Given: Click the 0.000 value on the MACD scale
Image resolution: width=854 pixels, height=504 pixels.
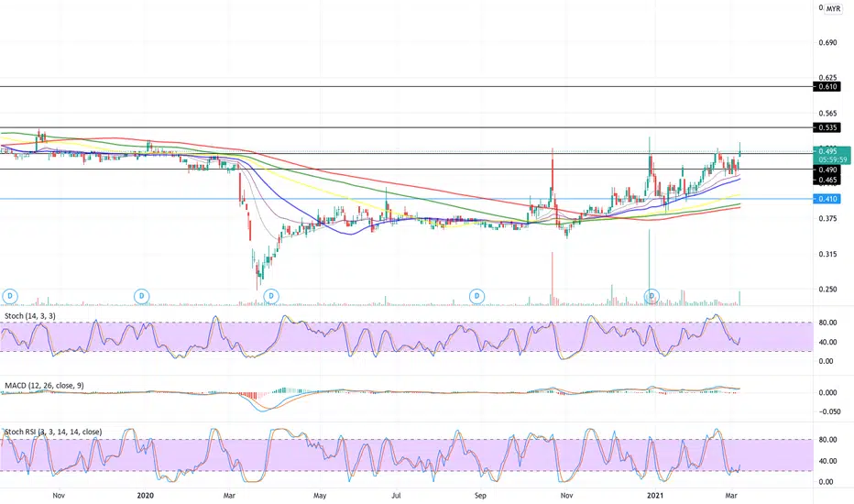Looking at the screenshot, I should click(827, 392).
